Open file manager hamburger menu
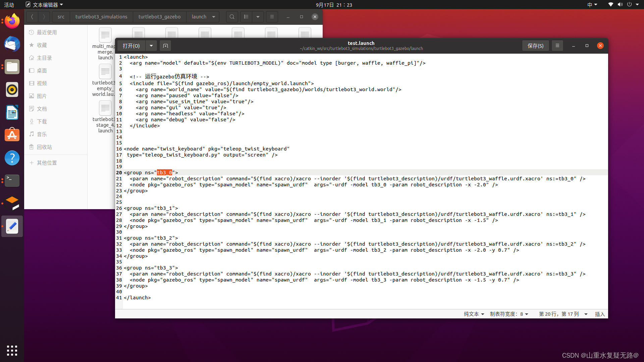Image resolution: width=644 pixels, height=362 pixels. tap(272, 17)
